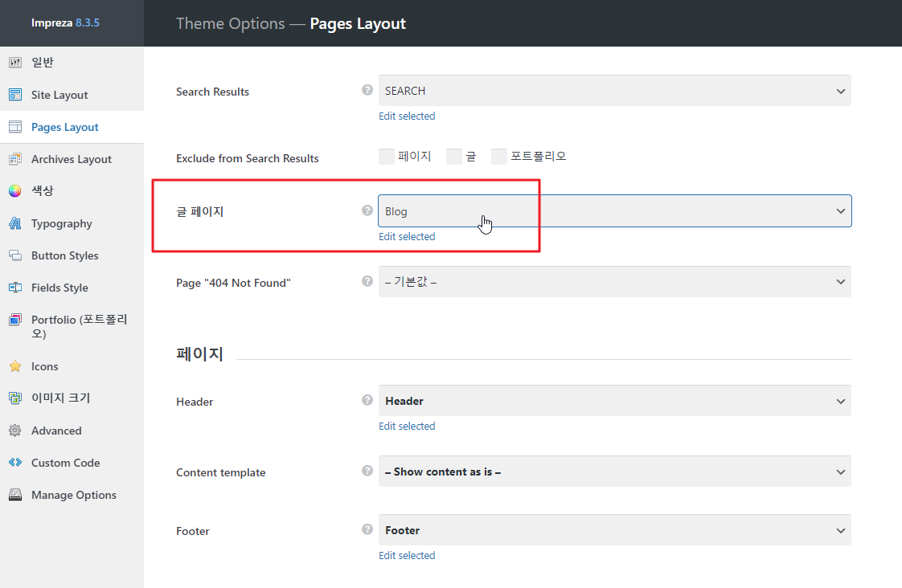Click Edit selected under Footer
The height and width of the screenshot is (588, 902).
coord(407,556)
